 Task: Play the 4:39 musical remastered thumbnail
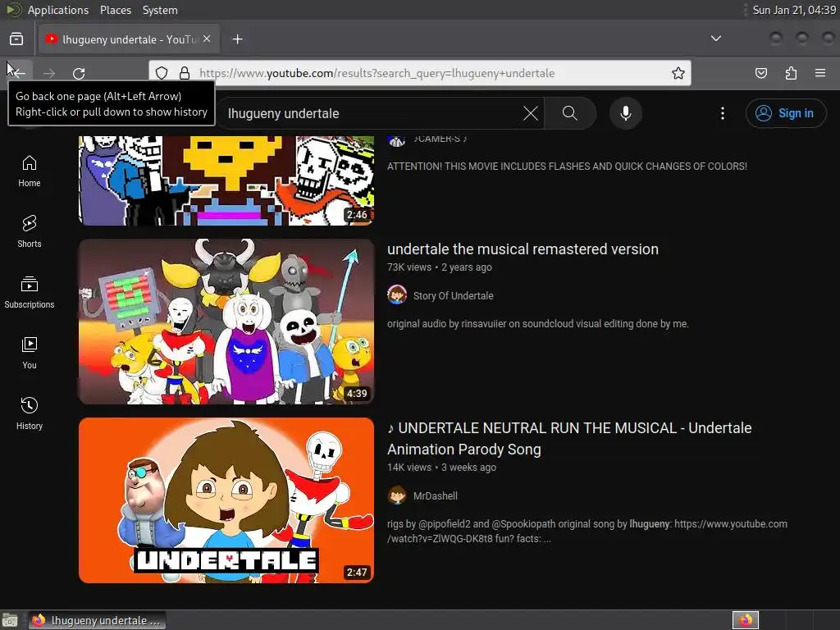point(226,322)
